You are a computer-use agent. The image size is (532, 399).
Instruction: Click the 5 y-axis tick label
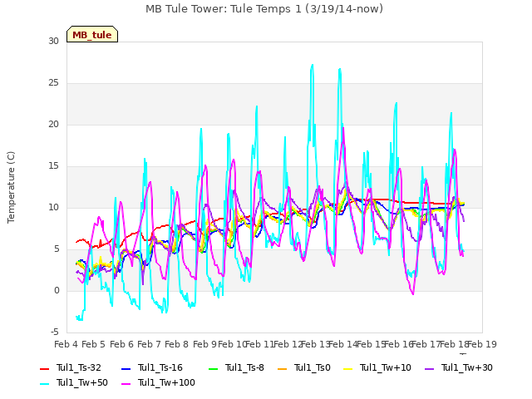(x=57, y=249)
